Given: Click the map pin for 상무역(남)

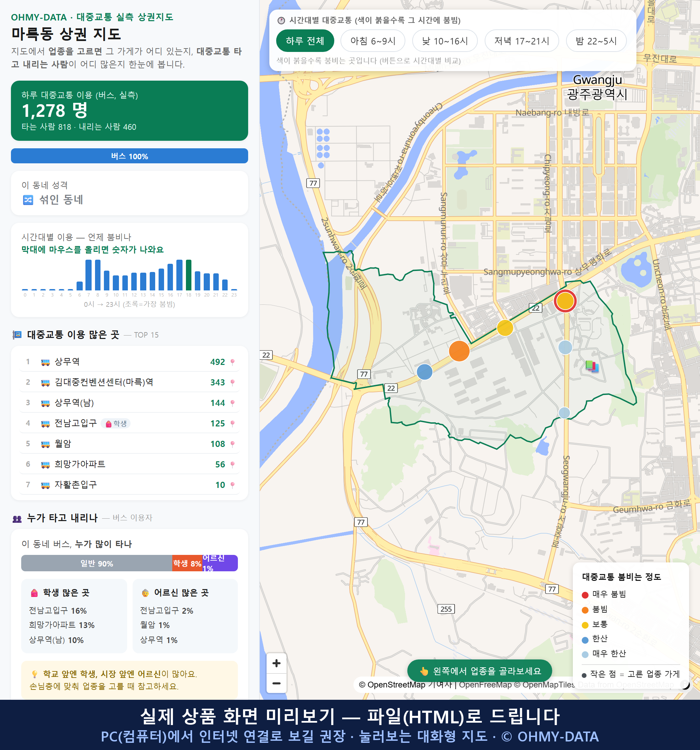Looking at the screenshot, I should [232, 403].
